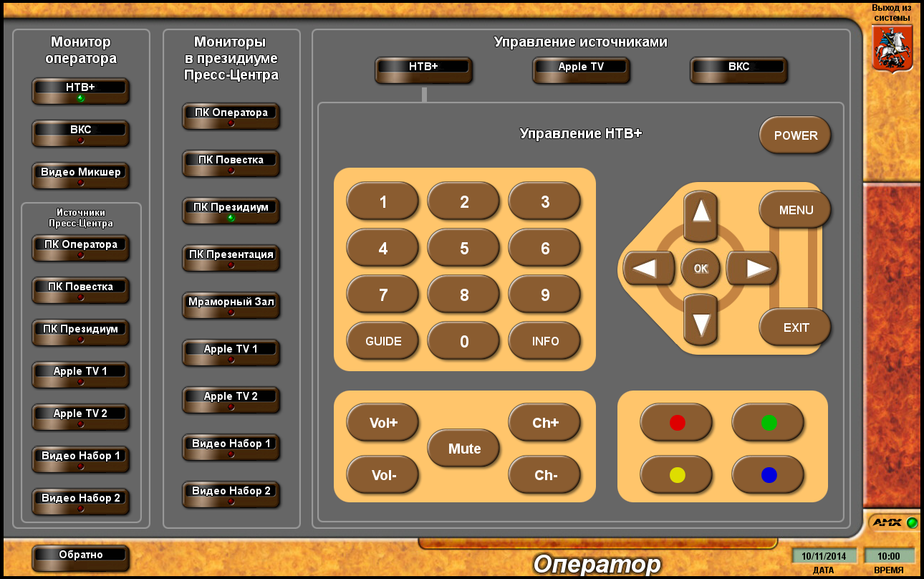The height and width of the screenshot is (579, 924).
Task: Click digit 9 on the keypad
Action: pos(544,295)
